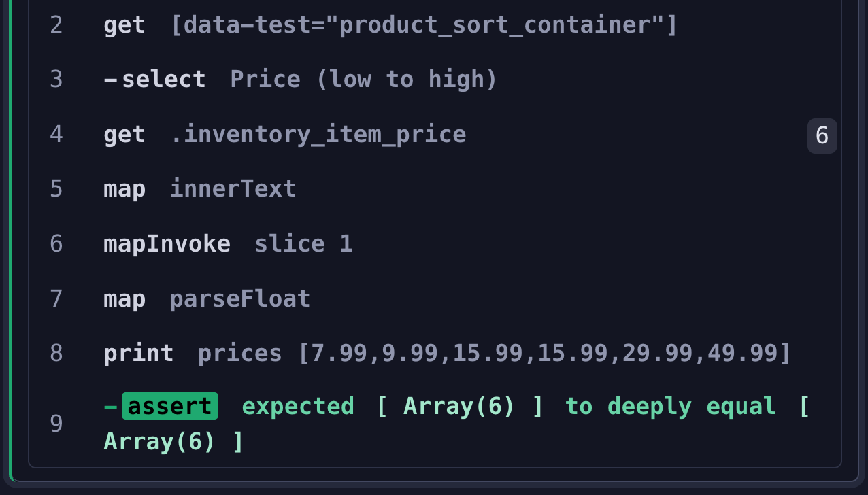Select the get command on line 4

click(x=124, y=135)
